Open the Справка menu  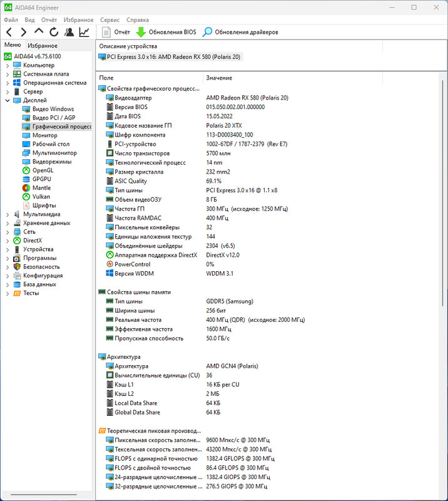pyautogui.click(x=138, y=20)
